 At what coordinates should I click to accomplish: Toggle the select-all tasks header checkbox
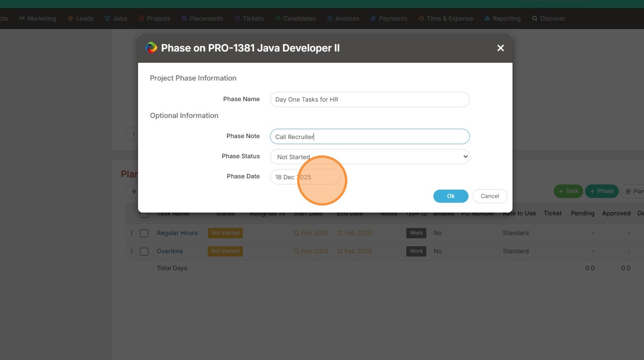coord(144,214)
